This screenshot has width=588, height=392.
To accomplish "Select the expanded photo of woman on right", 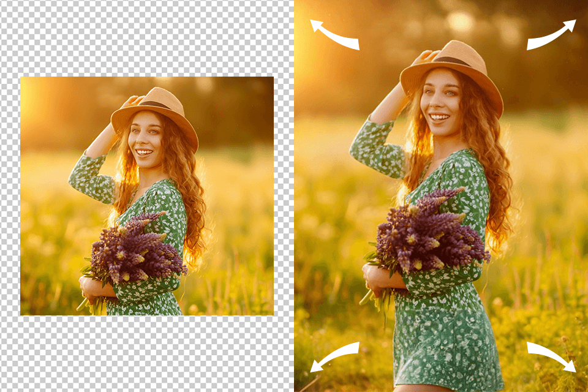I will [x=441, y=196].
